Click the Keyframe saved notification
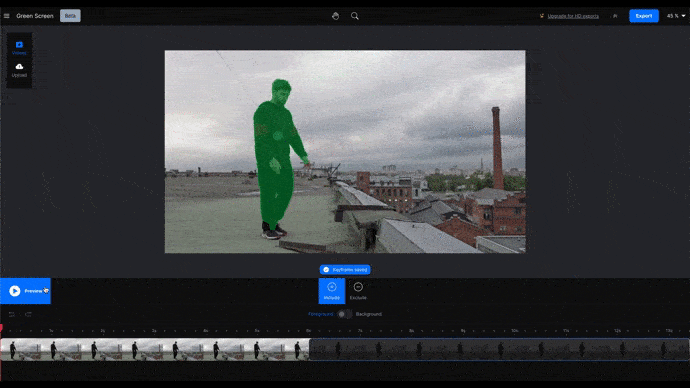This screenshot has width=690, height=388. click(345, 270)
